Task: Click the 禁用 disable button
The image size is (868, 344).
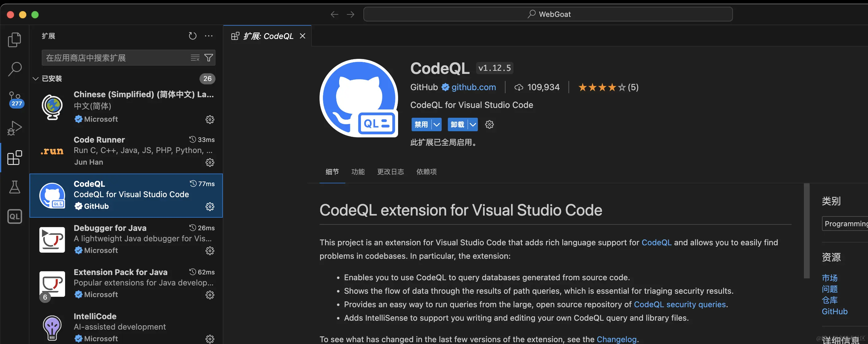Action: (x=421, y=124)
